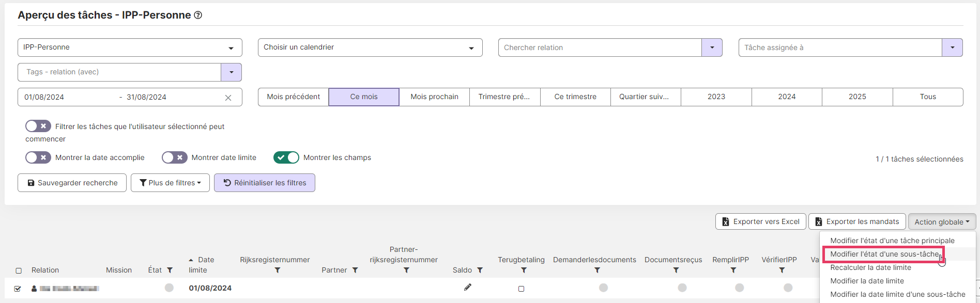This screenshot has height=303, width=980.
Task: Uncheck the selected row checkbox
Action: click(18, 289)
